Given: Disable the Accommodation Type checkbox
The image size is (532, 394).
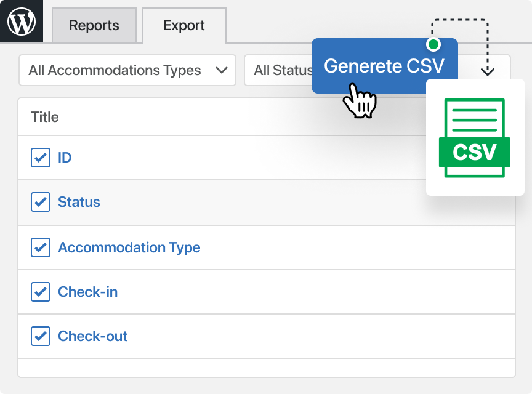Looking at the screenshot, I should pyautogui.click(x=41, y=247).
